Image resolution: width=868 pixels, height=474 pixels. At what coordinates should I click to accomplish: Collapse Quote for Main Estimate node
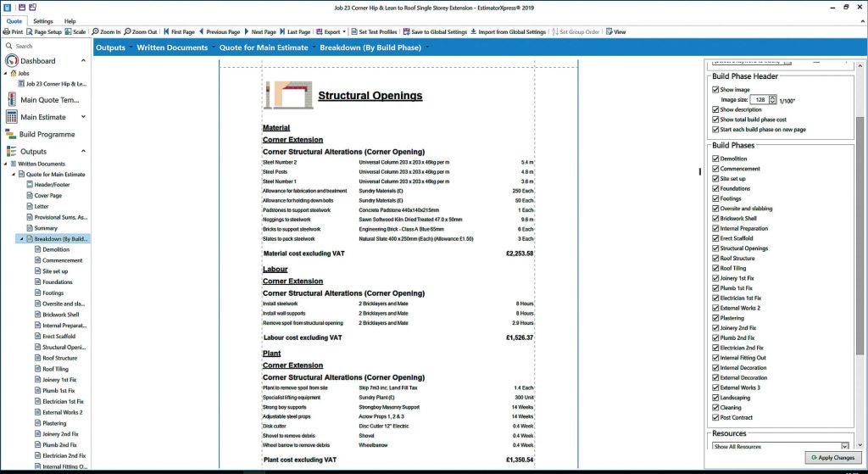point(14,175)
